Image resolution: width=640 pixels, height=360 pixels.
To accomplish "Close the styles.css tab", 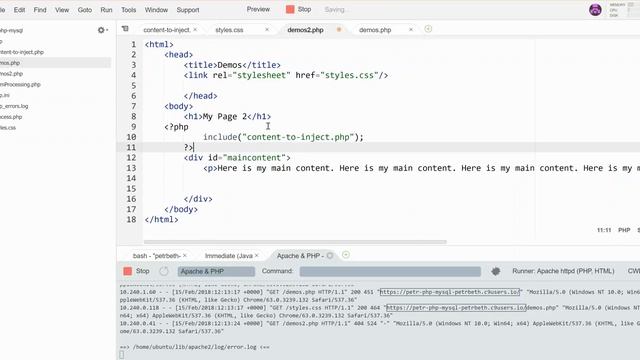I will (x=267, y=29).
